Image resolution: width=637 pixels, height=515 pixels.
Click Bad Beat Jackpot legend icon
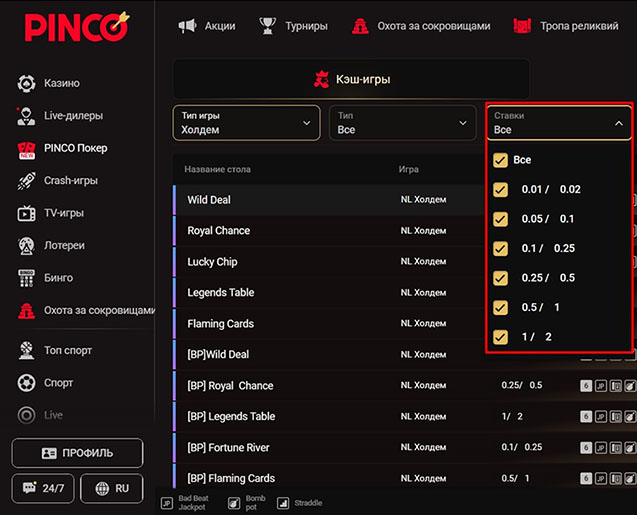point(167,503)
